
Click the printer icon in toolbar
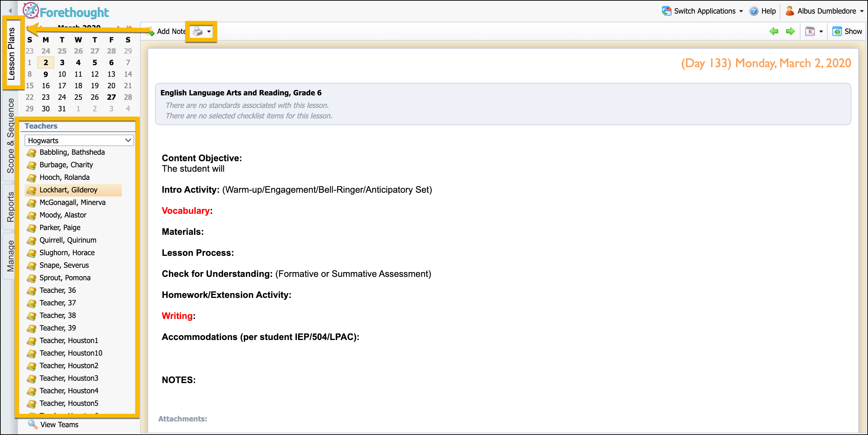[197, 32]
